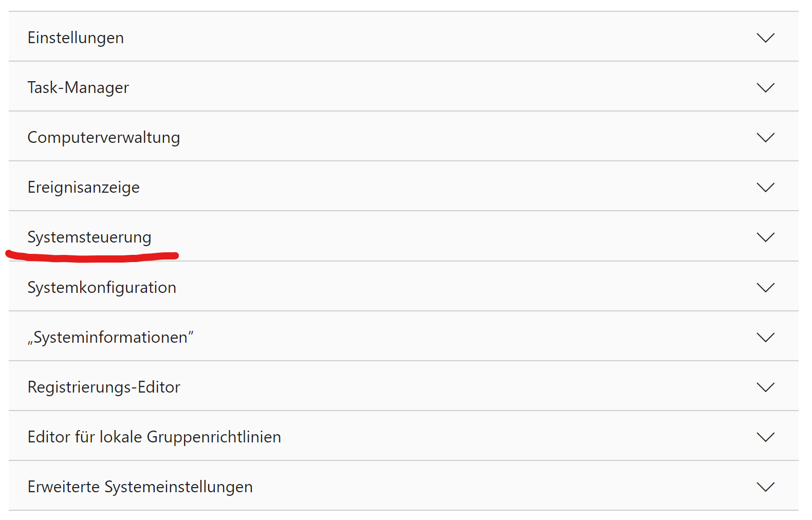Open the „Systeminformationen" heading
812x520 pixels.
pyautogui.click(x=110, y=338)
